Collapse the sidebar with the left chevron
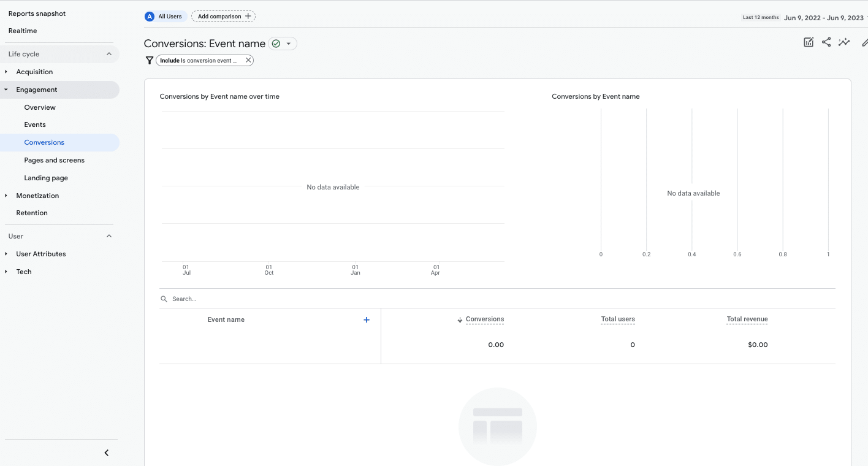 106,453
